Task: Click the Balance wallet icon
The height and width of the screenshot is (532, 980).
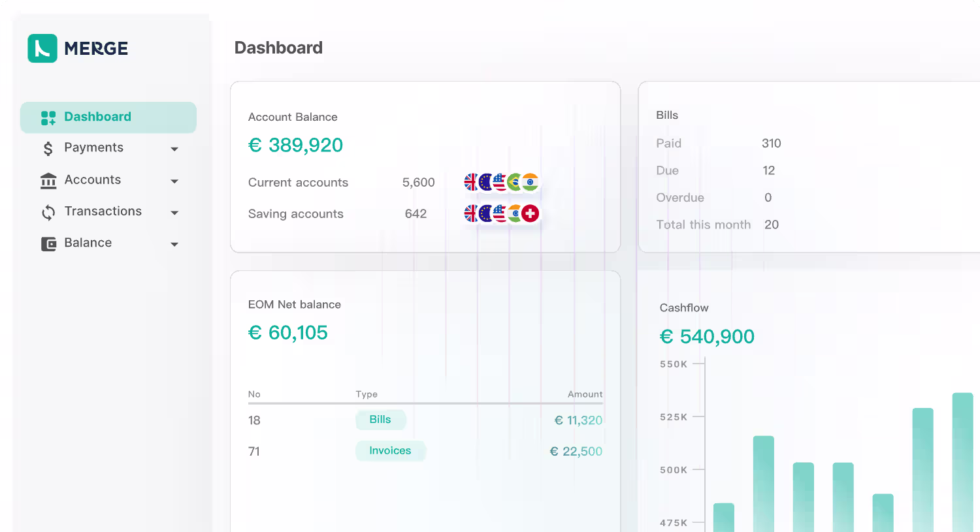Action: (x=48, y=244)
